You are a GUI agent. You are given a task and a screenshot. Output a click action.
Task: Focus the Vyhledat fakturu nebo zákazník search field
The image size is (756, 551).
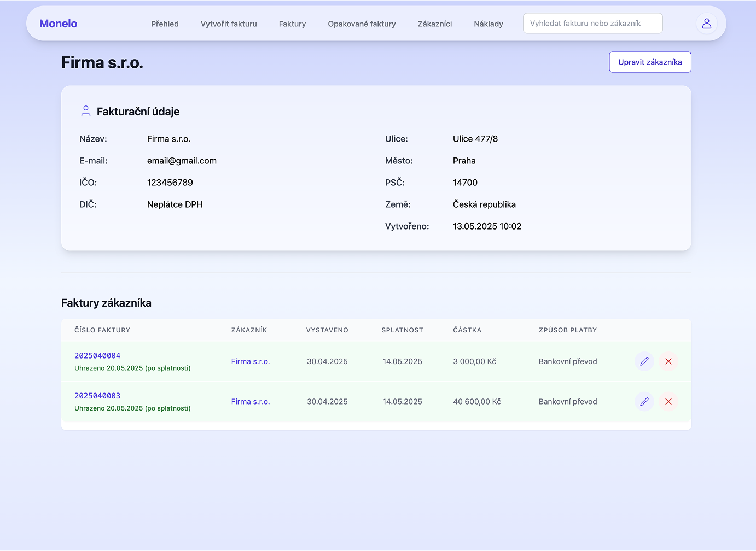(x=593, y=24)
